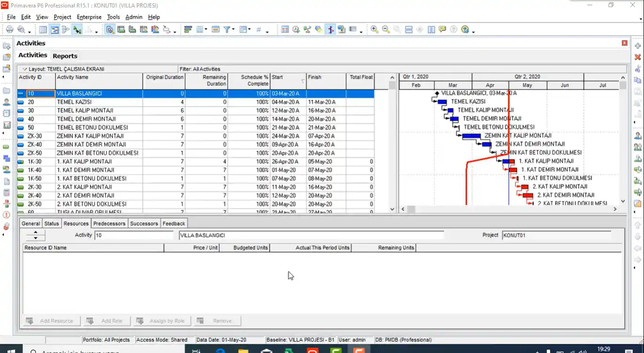Click the Project KONUT01 field
Image resolution: width=644 pixels, height=353 pixels.
point(556,235)
